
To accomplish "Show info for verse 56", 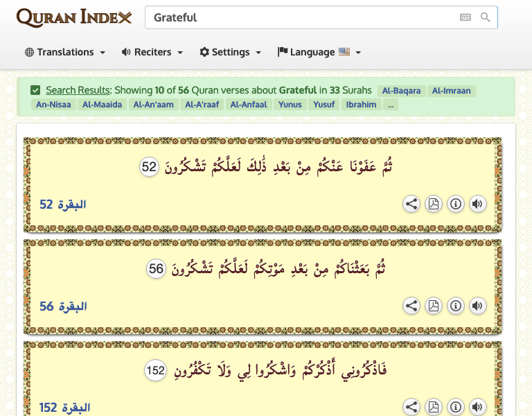I will pyautogui.click(x=455, y=306).
